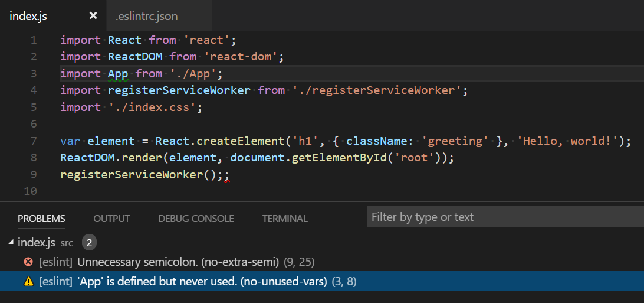This screenshot has width=644, height=303.
Task: Select the index.js editor tab
Action: coord(28,16)
